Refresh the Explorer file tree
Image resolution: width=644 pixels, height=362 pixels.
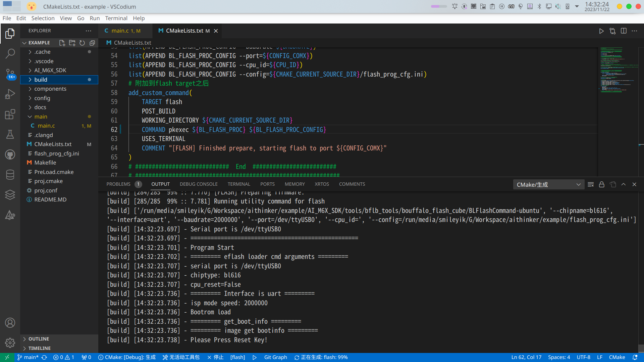82,43
